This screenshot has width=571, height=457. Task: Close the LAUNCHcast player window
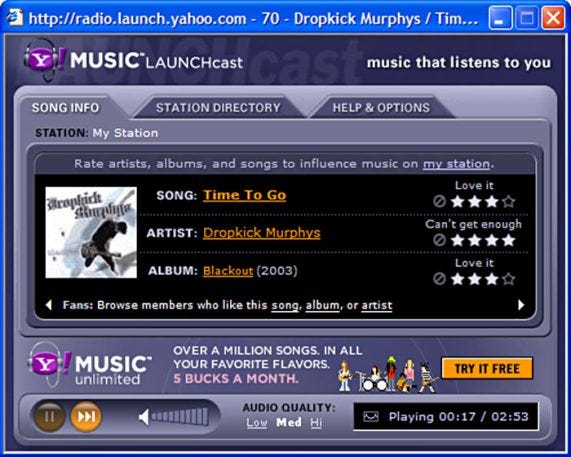tap(553, 17)
